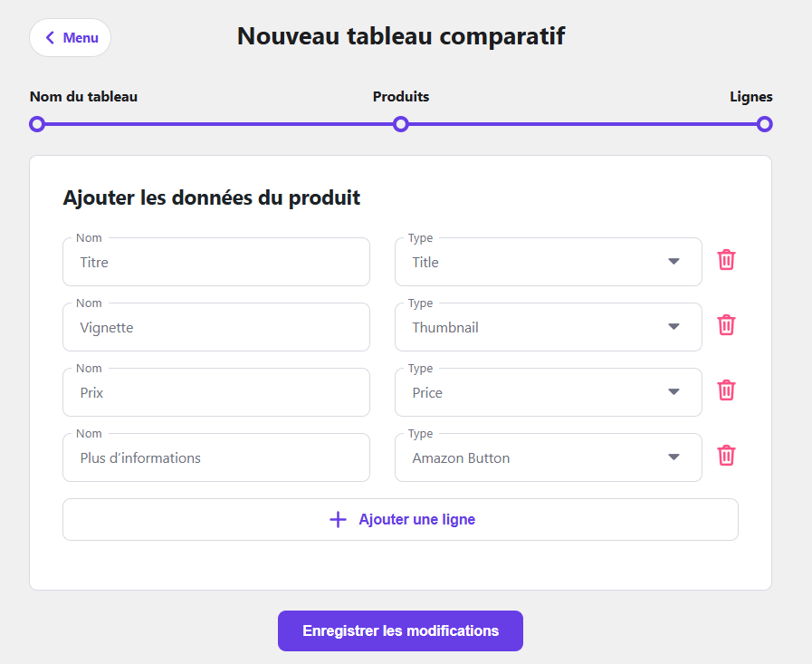The image size is (812, 664).
Task: Remove the Prix row via its trash icon
Action: tap(725, 390)
